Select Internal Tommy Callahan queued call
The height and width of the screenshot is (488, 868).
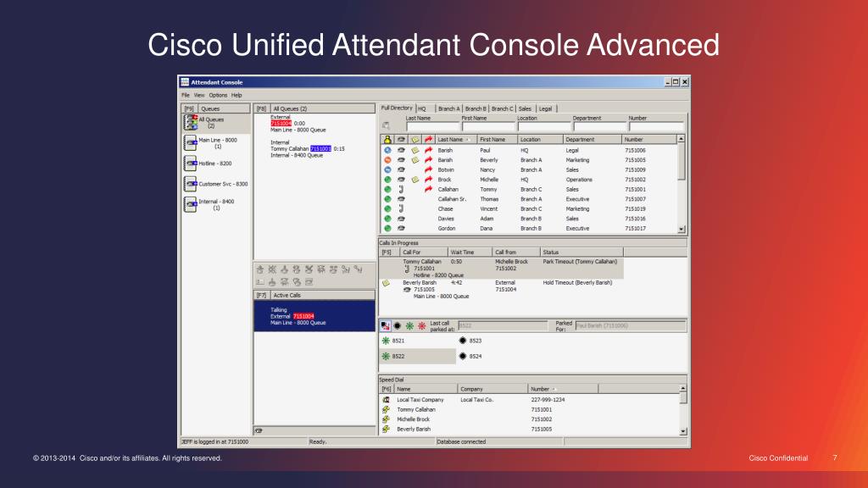tap(307, 149)
